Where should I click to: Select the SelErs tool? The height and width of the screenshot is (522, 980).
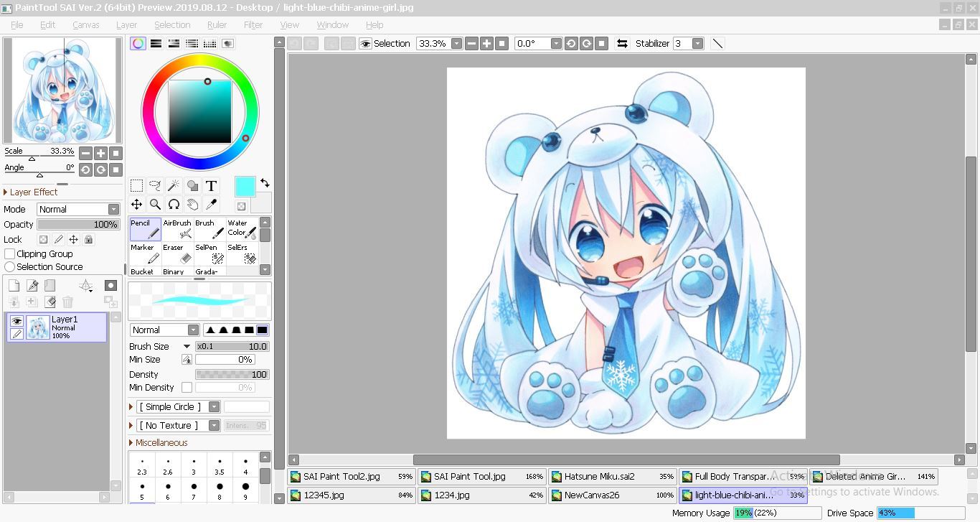242,253
